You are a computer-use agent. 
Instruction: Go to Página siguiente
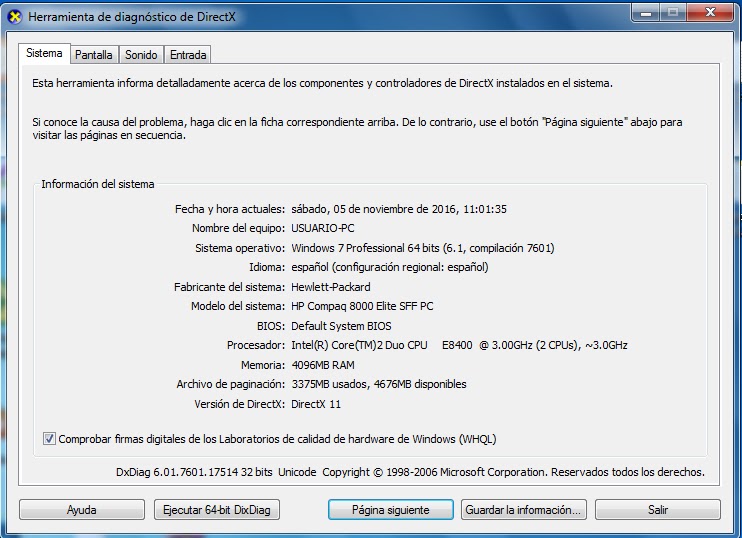click(390, 510)
